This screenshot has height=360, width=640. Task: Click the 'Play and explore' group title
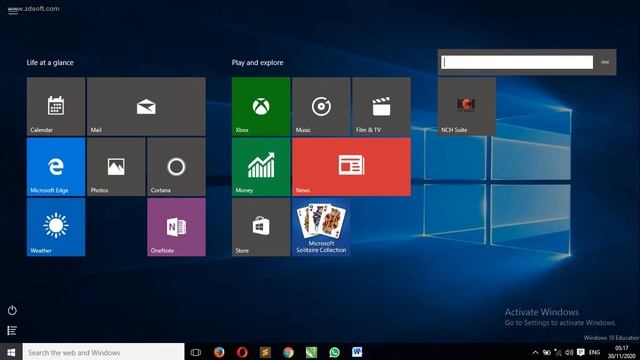tap(258, 62)
